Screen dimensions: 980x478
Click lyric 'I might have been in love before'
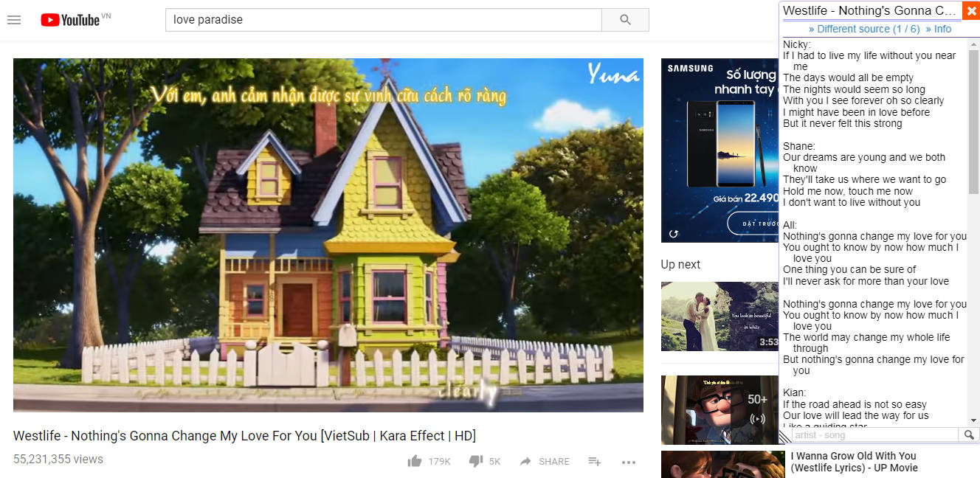[x=856, y=112]
